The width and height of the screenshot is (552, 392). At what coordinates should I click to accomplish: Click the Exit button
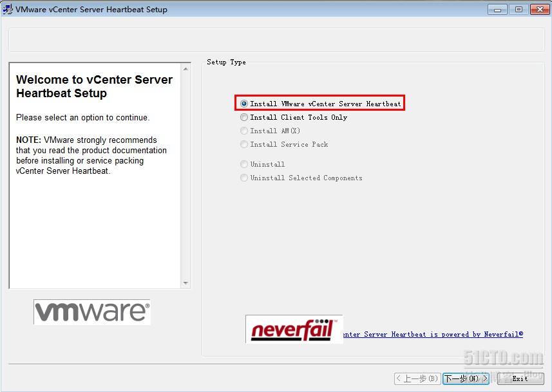pyautogui.click(x=520, y=378)
